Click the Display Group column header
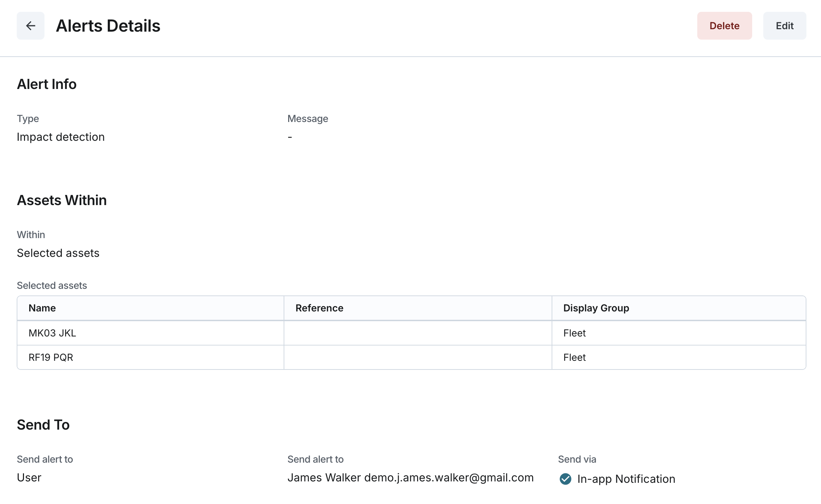The width and height of the screenshot is (821, 504). pos(596,308)
